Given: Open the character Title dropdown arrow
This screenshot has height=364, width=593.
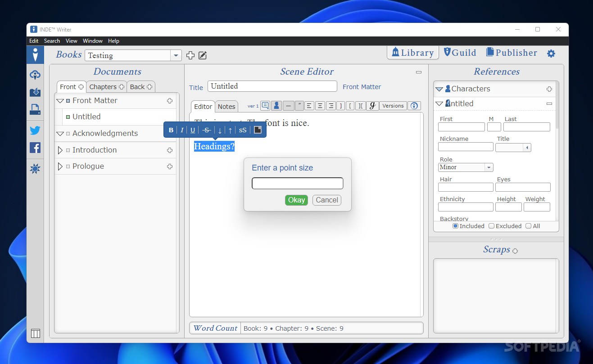Looking at the screenshot, I should [x=527, y=148].
